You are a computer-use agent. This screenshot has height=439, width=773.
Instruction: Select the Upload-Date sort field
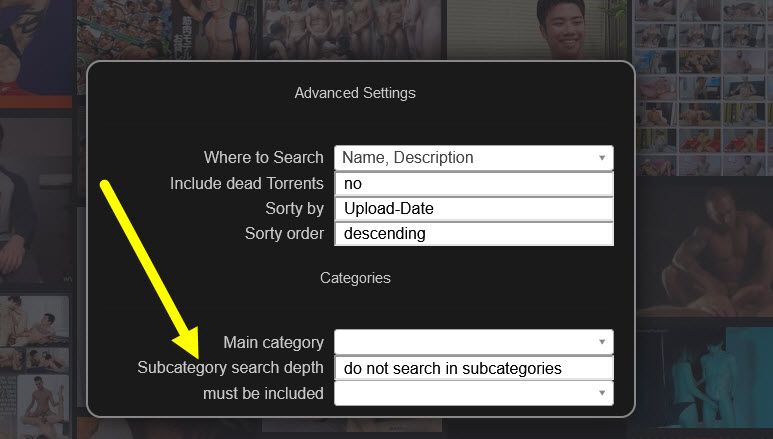click(x=473, y=209)
